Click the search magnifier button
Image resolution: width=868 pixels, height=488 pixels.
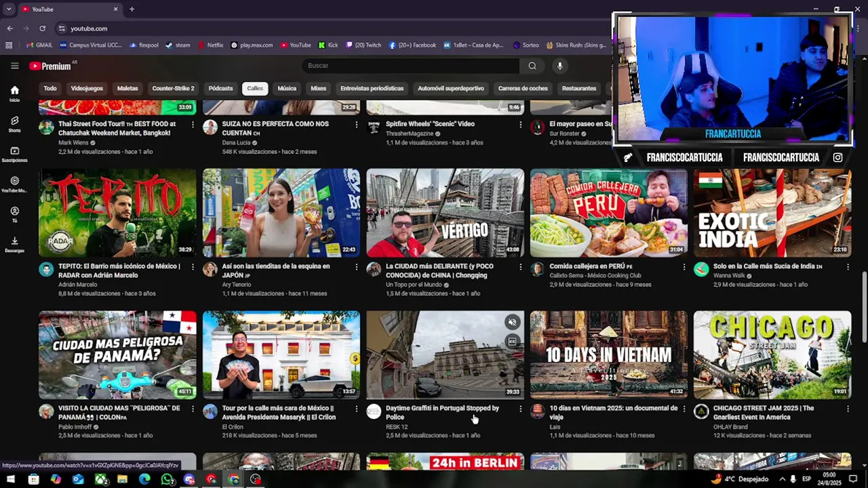pos(532,66)
